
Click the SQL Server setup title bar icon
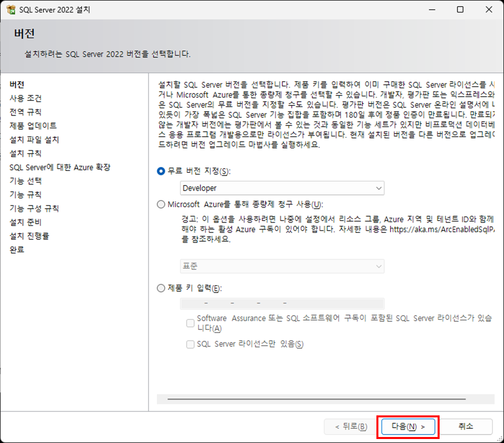(11, 10)
